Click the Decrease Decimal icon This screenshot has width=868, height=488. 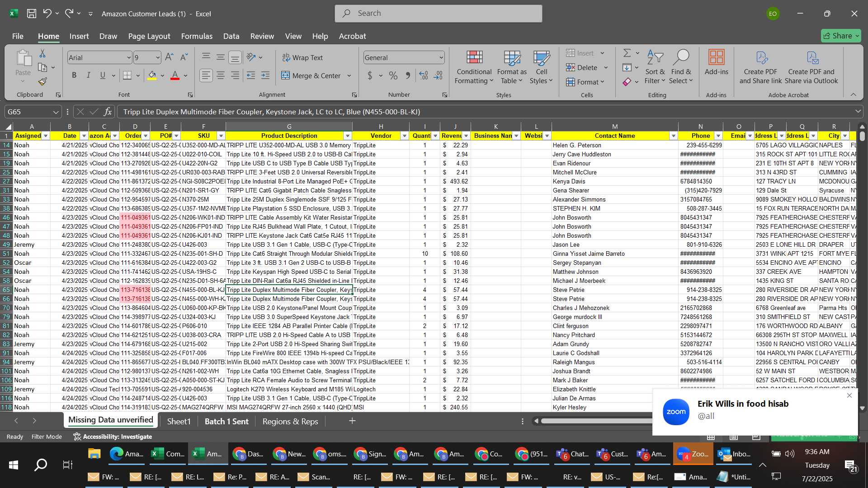(438, 75)
